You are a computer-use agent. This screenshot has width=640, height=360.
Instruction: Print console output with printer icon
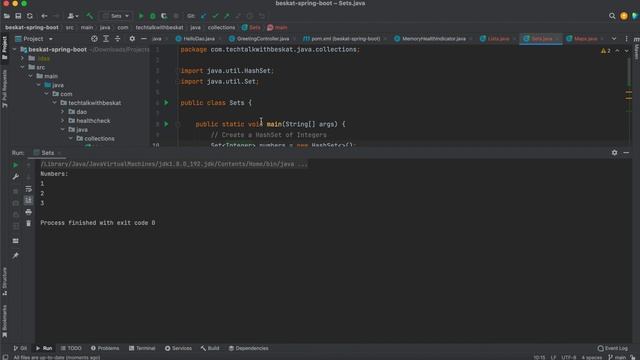pyautogui.click(x=28, y=212)
